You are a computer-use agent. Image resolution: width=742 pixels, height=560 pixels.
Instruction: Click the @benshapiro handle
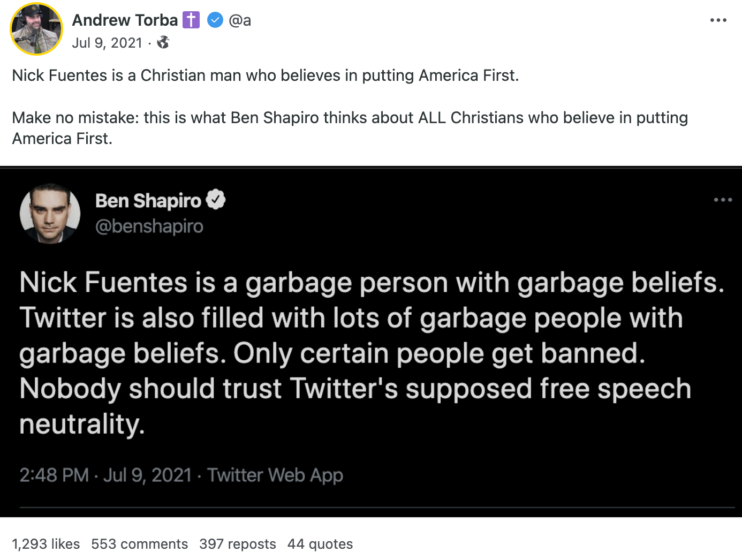pos(149,226)
